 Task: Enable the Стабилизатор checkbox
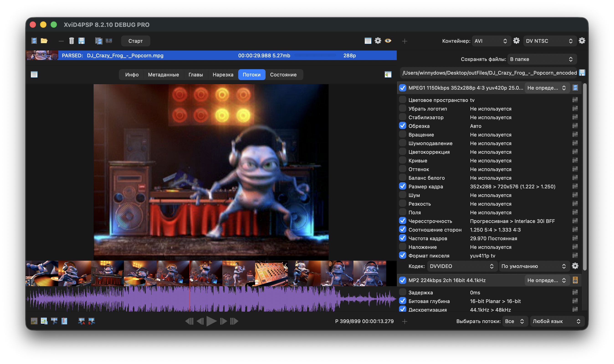402,117
